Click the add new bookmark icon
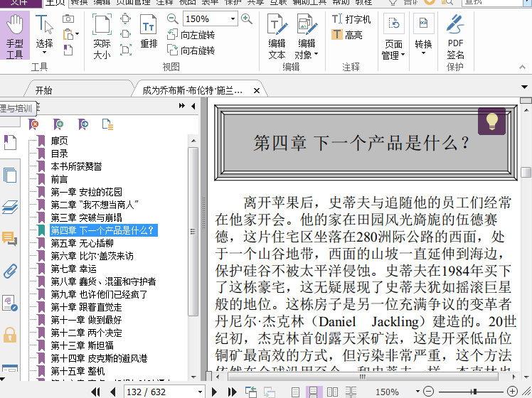The height and width of the screenshot is (398, 532). click(x=58, y=124)
